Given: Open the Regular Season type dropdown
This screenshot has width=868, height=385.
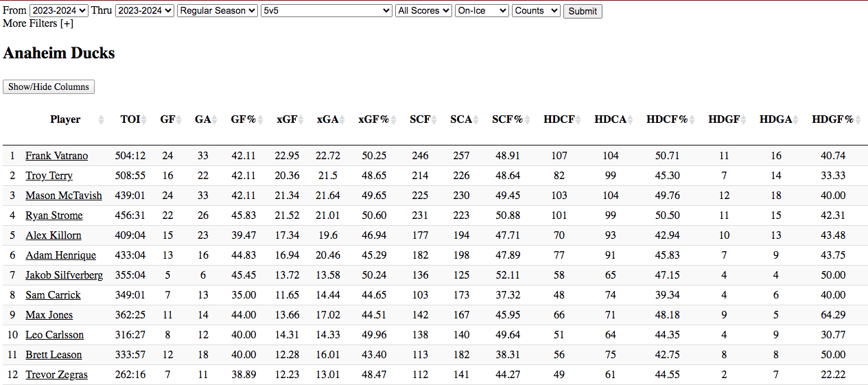Looking at the screenshot, I should [x=217, y=11].
